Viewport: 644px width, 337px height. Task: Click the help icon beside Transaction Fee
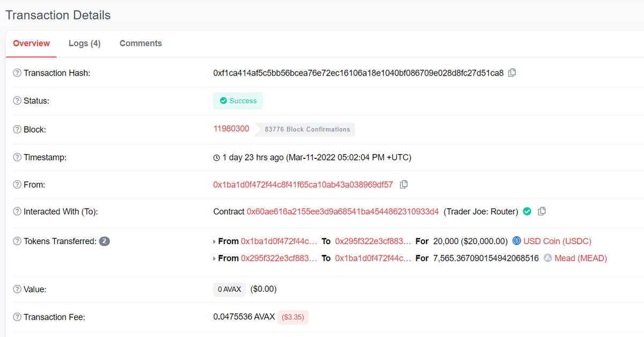point(17,317)
